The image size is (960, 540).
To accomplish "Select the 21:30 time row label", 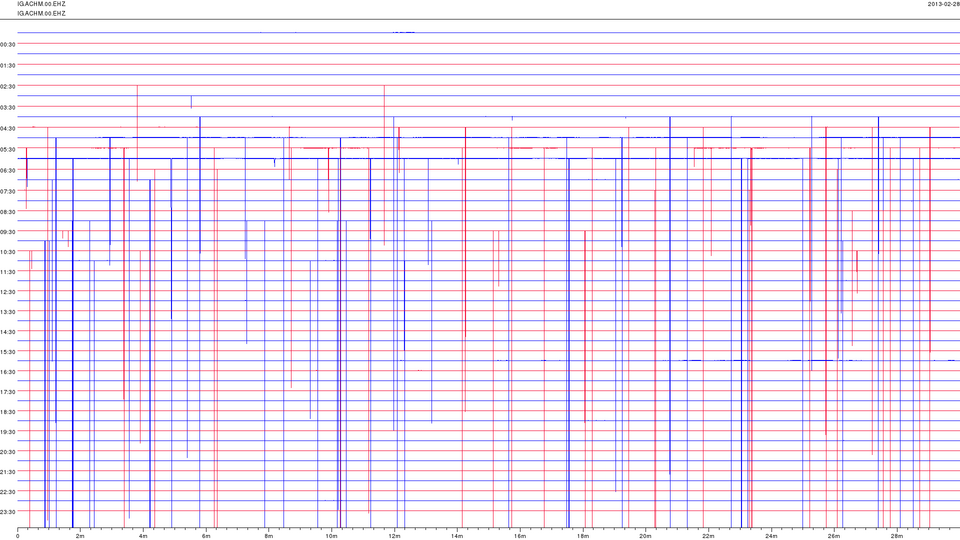I will [x=8, y=472].
